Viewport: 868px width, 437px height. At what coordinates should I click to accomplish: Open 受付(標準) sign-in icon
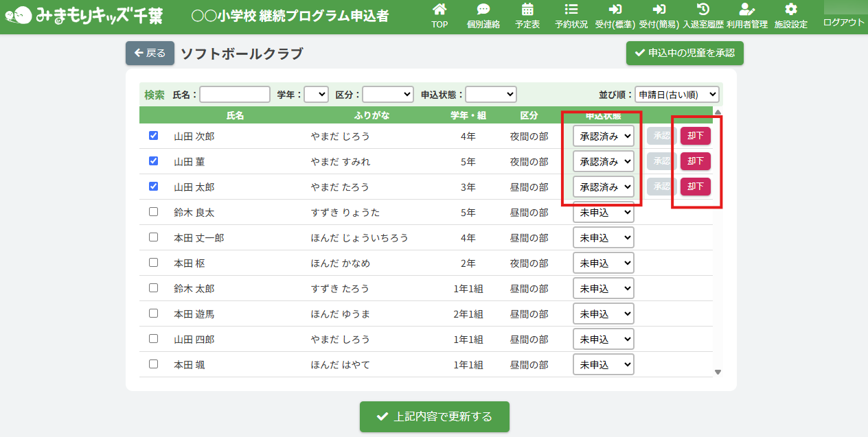click(x=615, y=10)
